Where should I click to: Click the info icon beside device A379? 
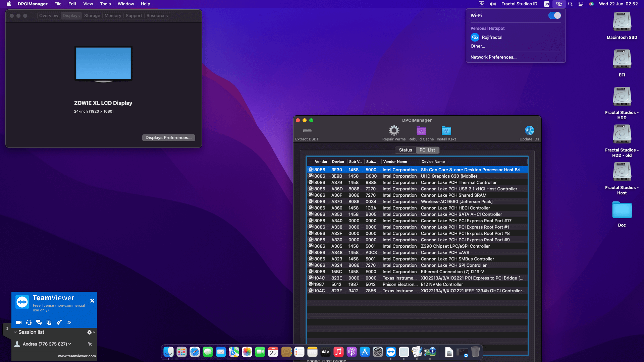(311, 182)
